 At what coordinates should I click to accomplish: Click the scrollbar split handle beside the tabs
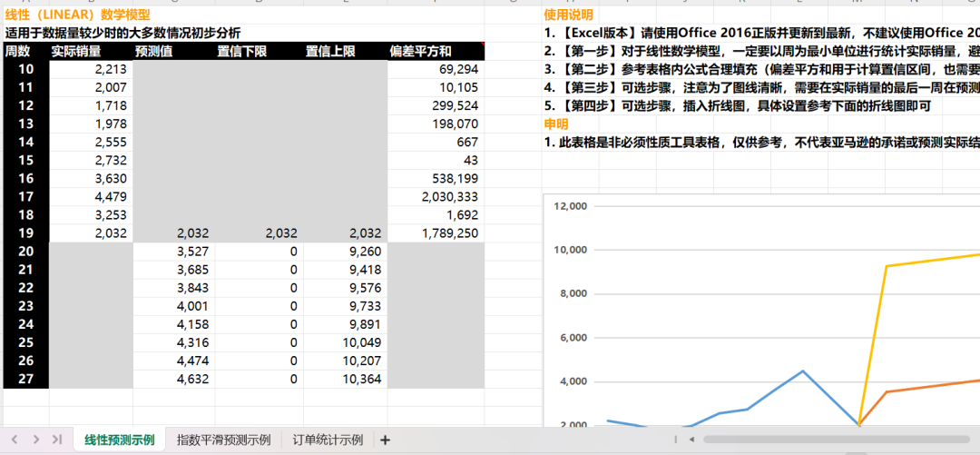pos(676,440)
